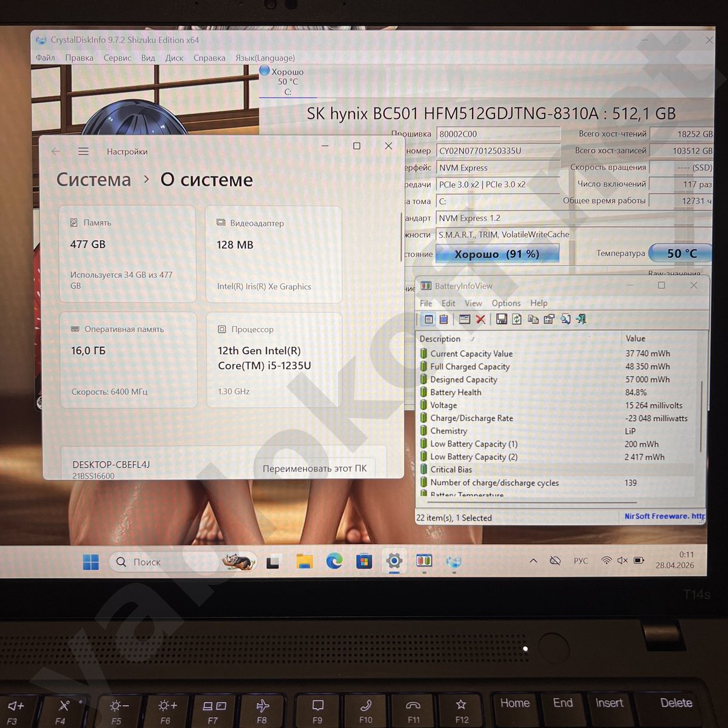Click the red X delete icon in BatteryInfoView
Image resolution: width=728 pixels, height=728 pixels.
pyautogui.click(x=480, y=319)
